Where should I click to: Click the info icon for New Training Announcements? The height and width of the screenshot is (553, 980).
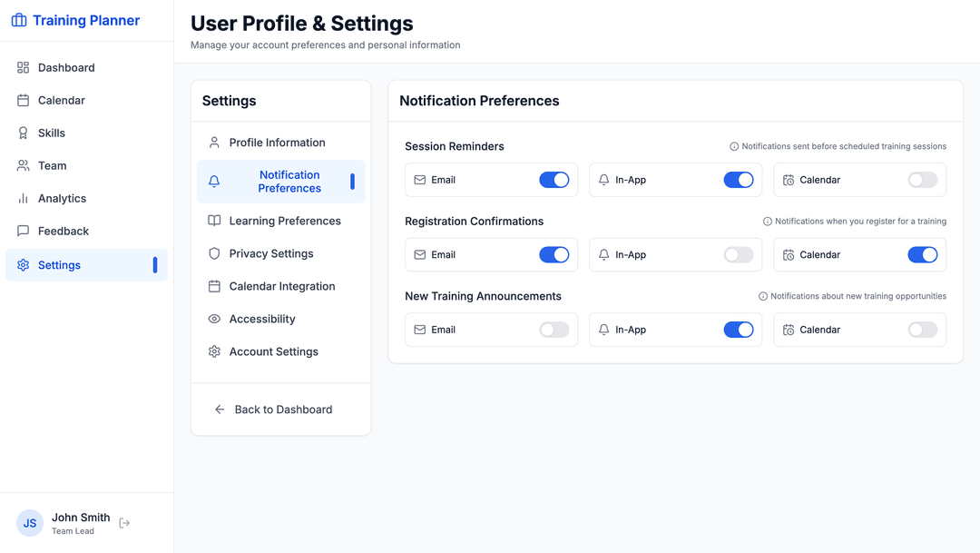pos(763,296)
